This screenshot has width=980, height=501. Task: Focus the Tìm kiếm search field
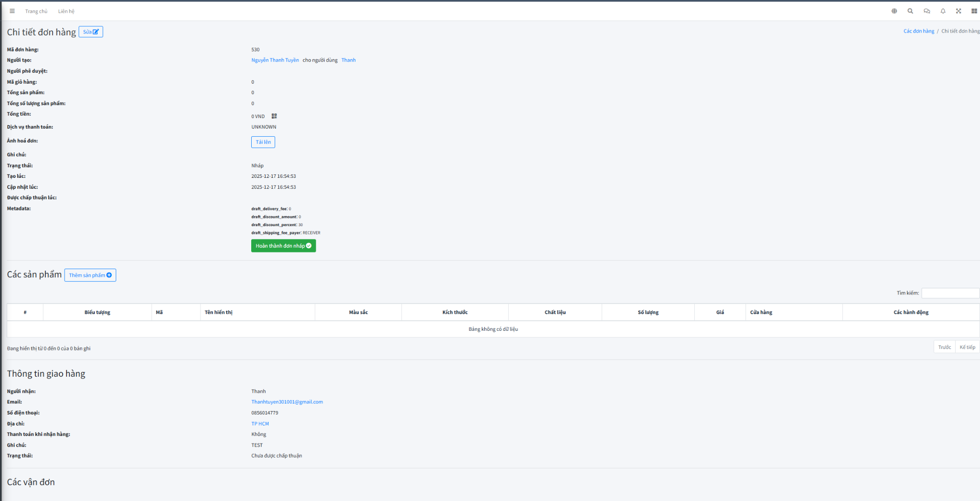click(950, 293)
